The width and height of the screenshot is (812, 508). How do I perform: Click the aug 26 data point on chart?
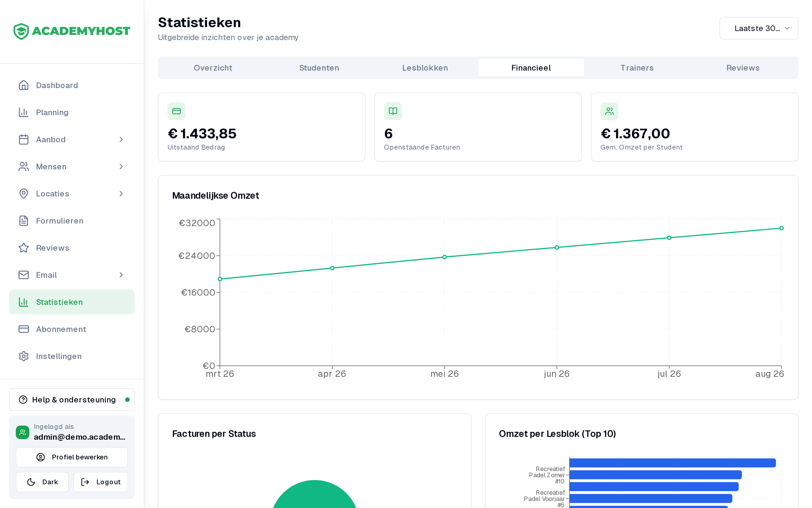[x=782, y=228]
